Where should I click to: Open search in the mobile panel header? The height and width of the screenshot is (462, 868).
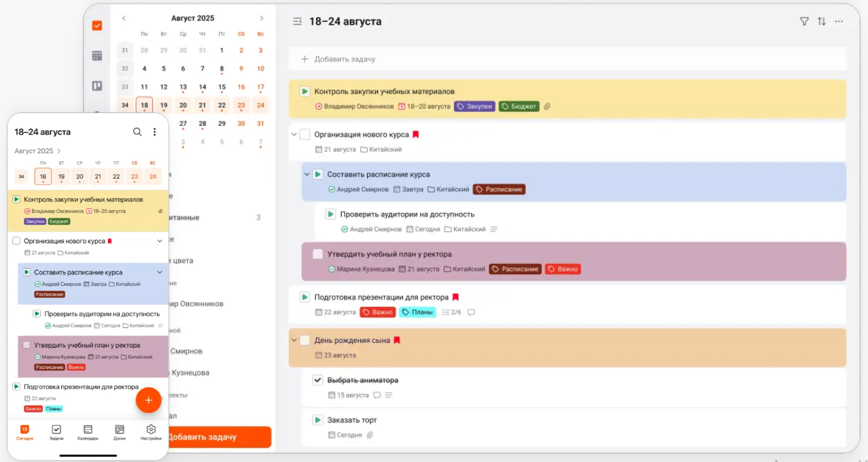point(137,131)
